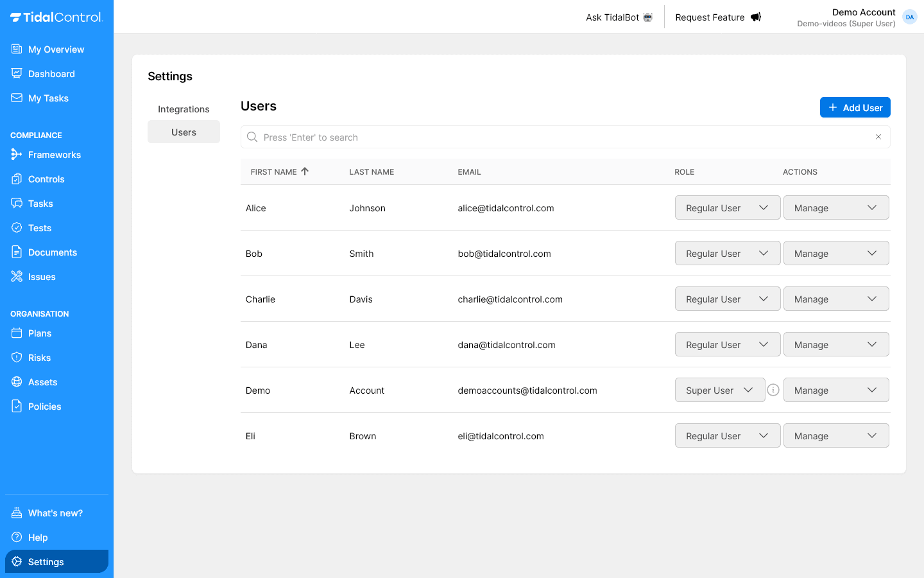Click the info icon beside Demo Account's role
924x578 pixels.
pos(773,390)
